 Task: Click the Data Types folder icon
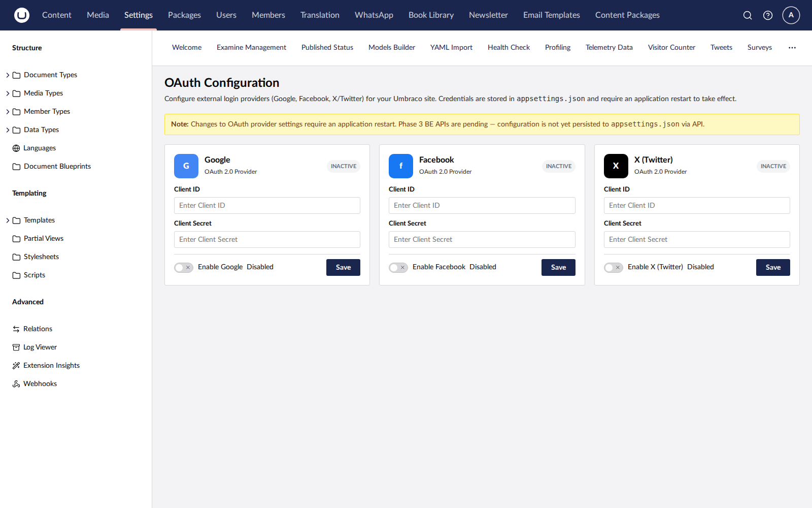coord(16,130)
